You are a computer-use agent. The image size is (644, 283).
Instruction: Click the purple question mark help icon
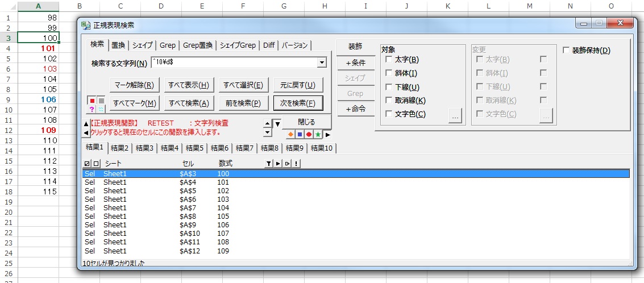click(x=92, y=109)
